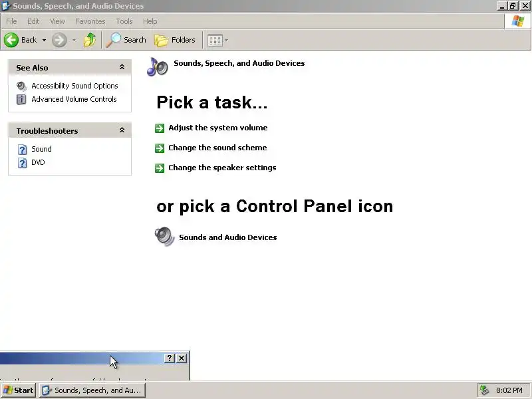Open the Help menu
This screenshot has height=399, width=532.
(x=150, y=21)
